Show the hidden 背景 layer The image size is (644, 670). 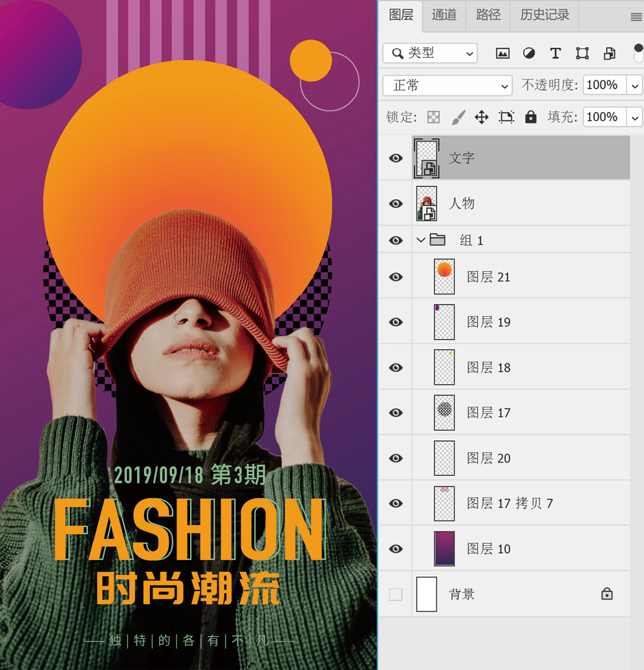(396, 594)
